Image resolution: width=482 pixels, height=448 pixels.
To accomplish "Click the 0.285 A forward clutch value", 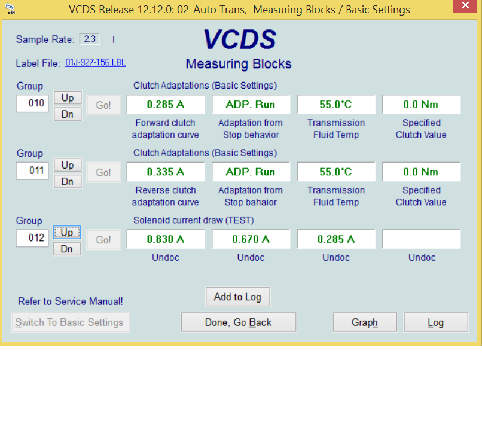I will pos(166,105).
